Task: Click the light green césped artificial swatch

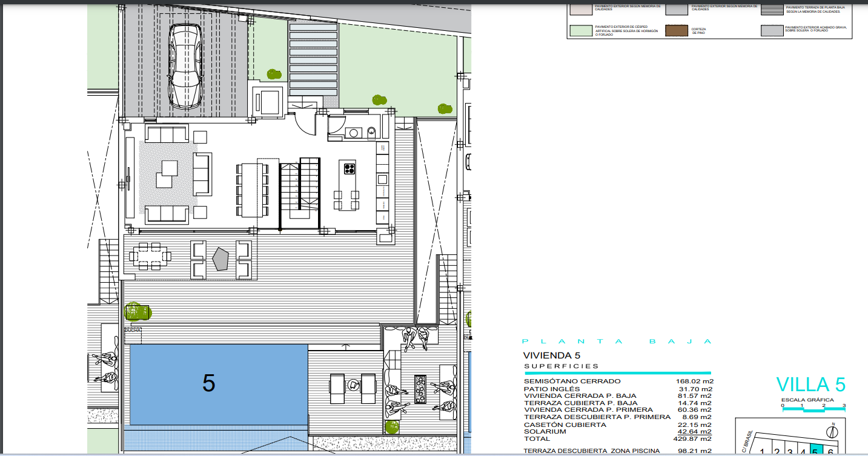Action: coord(580,31)
